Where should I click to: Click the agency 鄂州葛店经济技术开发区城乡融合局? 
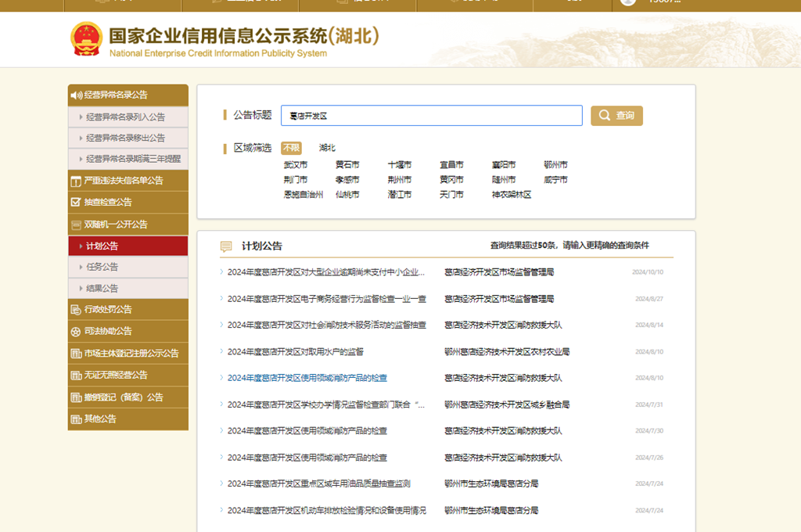tap(507, 404)
